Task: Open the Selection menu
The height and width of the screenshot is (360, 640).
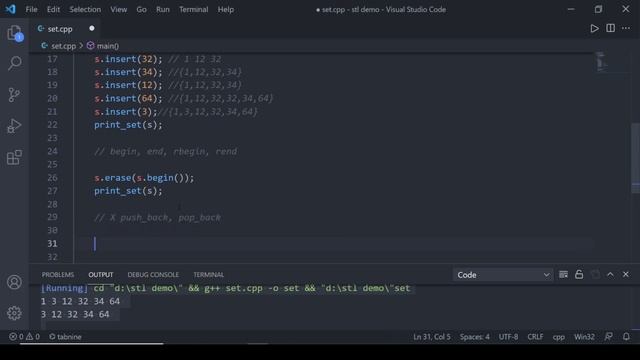Action: click(85, 9)
